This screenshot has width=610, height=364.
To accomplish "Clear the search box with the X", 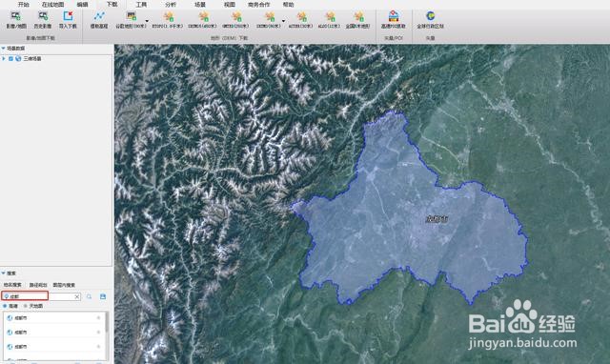I will tap(77, 296).
